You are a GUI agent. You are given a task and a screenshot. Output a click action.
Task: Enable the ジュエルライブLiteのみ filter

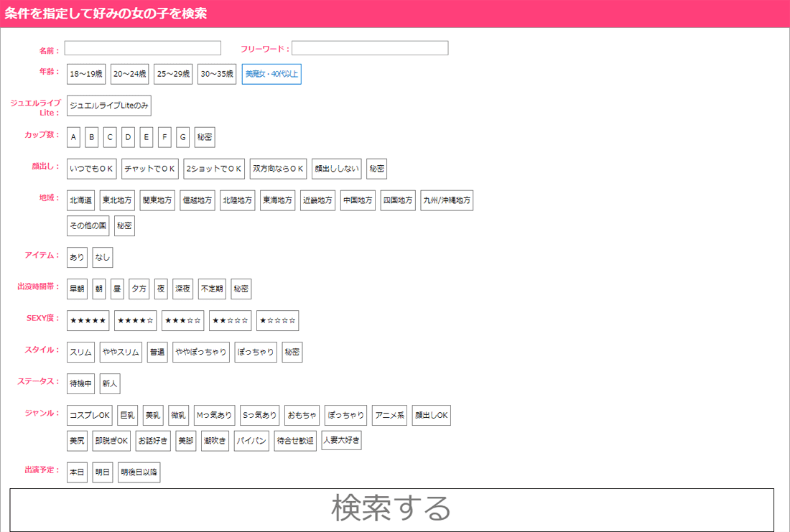pos(109,106)
